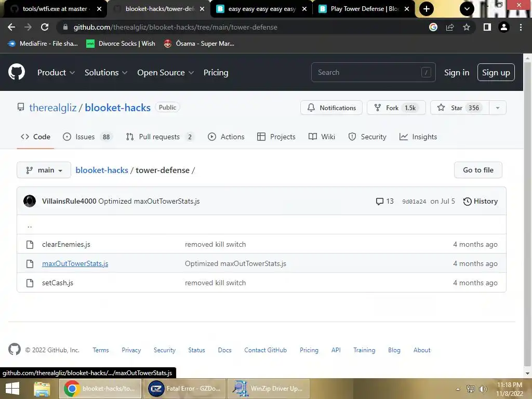Focus the GitHub Search field
532x399 pixels.
pos(373,72)
